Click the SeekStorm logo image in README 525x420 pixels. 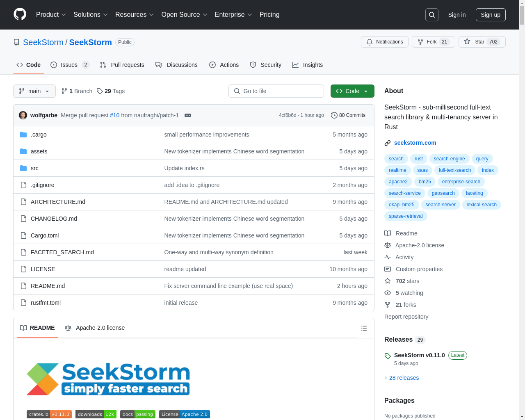point(108,379)
